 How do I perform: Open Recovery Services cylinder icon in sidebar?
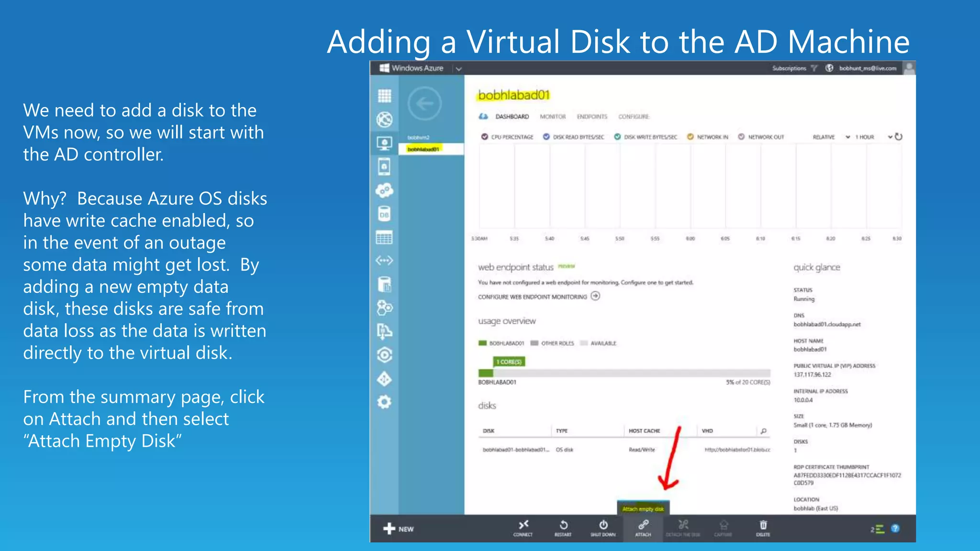pos(384,285)
